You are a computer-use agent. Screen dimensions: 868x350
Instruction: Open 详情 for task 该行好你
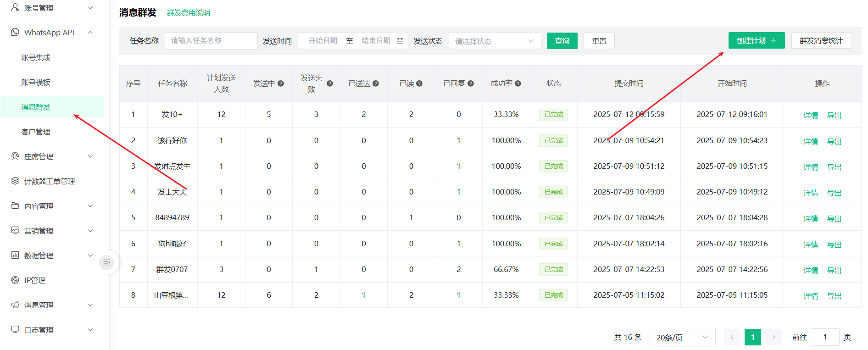[x=811, y=141]
